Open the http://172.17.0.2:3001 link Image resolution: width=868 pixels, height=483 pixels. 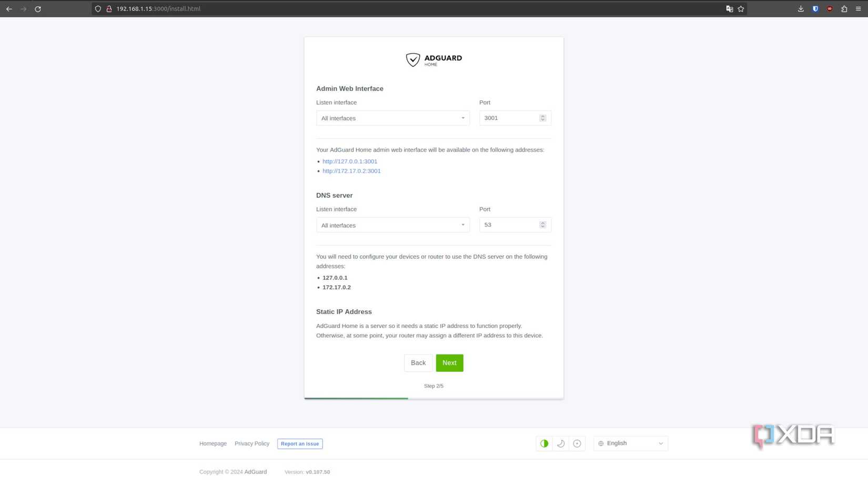coord(351,171)
